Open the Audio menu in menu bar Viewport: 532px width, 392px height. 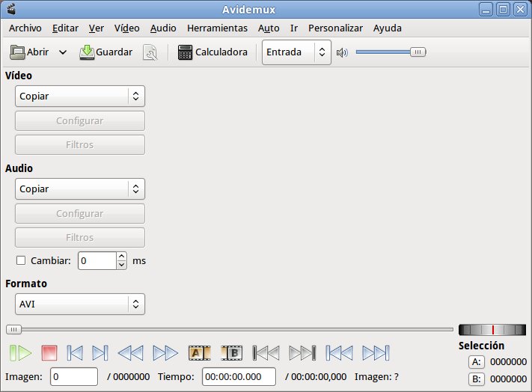click(x=163, y=28)
